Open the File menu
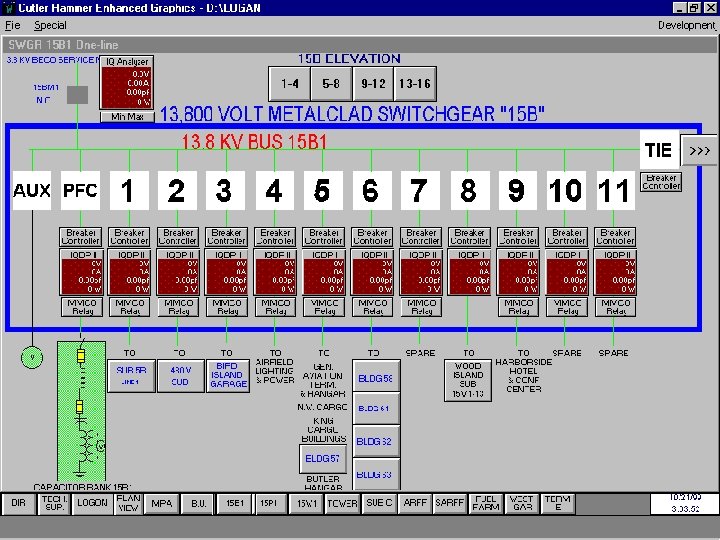Screen dimensions: 720x540 [x=12, y=25]
